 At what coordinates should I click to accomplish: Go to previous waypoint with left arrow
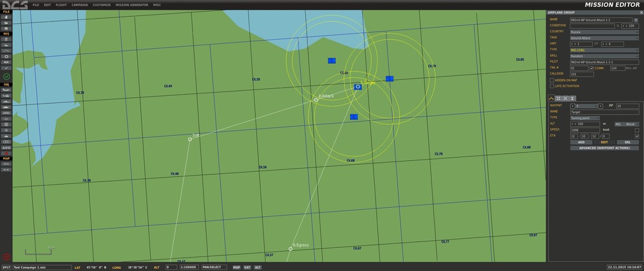tap(573, 106)
